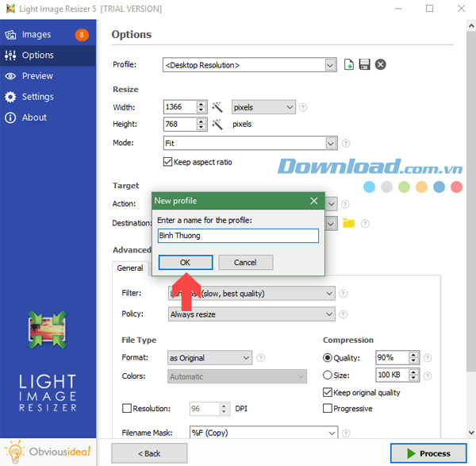The width and height of the screenshot is (476, 466).
Task: Open the Format dropdown as Original
Action: [209, 358]
